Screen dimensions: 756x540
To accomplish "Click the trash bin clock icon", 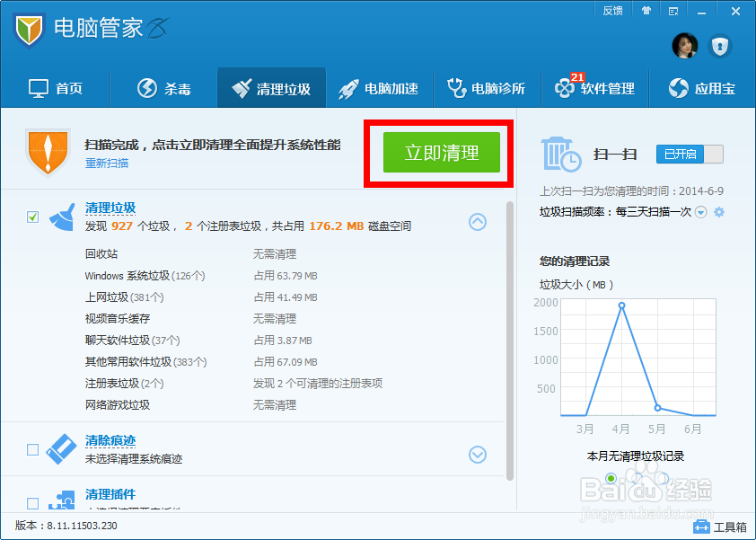I will [561, 154].
